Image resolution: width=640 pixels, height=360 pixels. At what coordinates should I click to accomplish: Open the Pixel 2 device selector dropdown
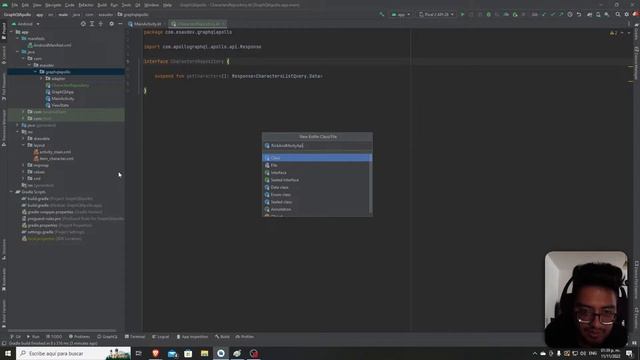(436, 14)
